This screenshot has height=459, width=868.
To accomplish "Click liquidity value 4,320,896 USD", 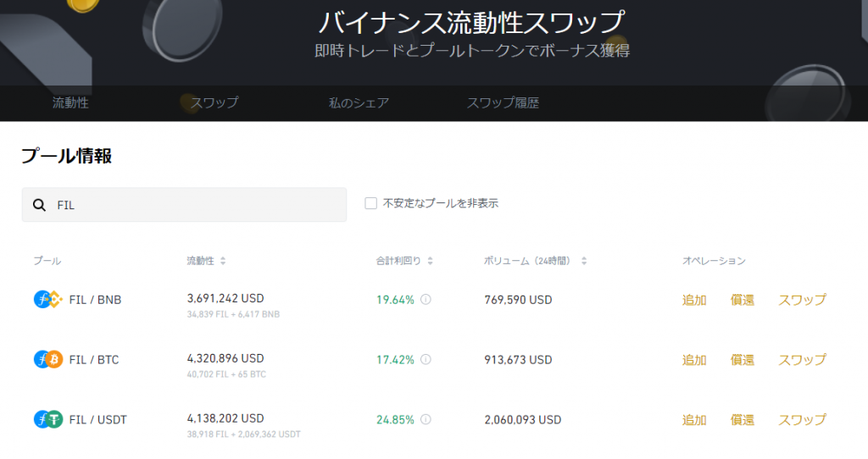I will coord(225,358).
